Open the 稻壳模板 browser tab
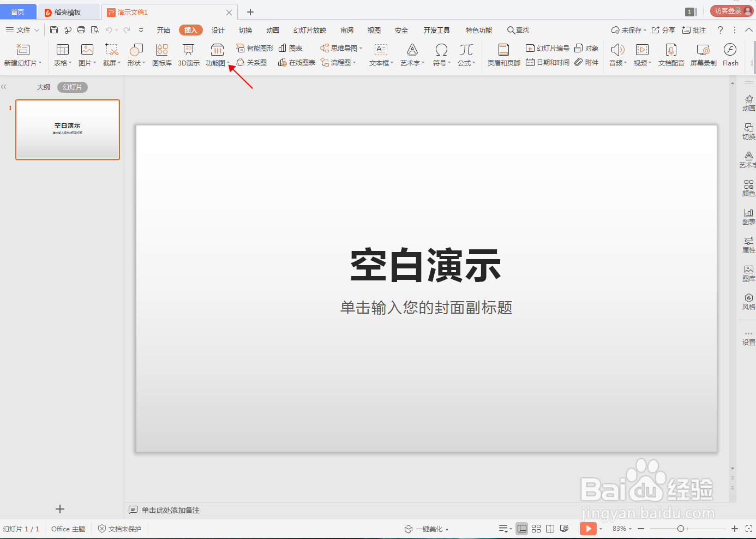This screenshot has width=756, height=539. click(69, 11)
